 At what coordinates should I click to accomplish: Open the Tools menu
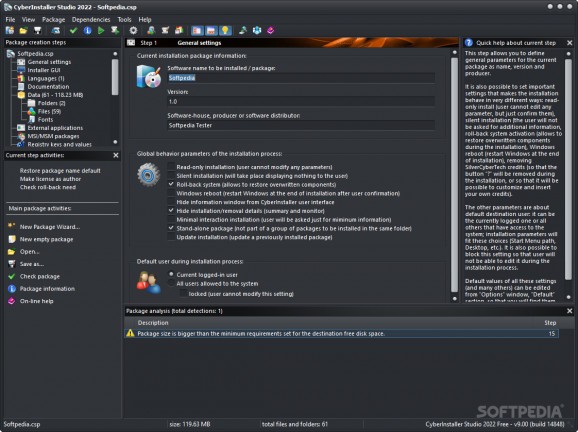pyautogui.click(x=124, y=20)
